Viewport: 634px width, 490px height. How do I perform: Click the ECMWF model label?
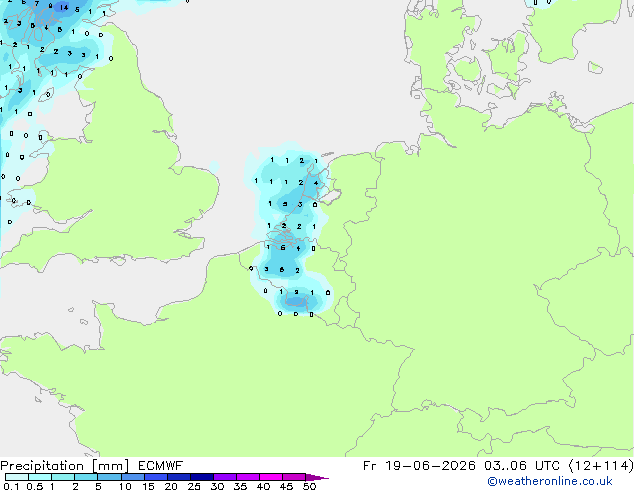tap(161, 466)
